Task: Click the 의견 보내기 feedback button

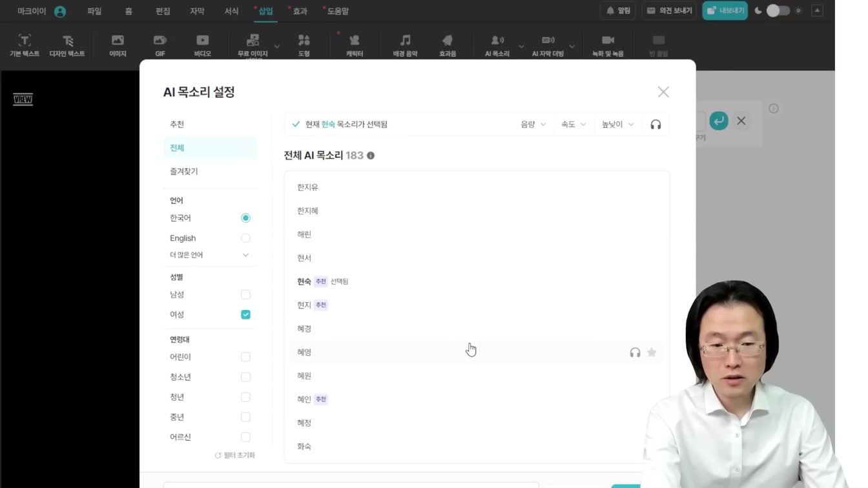Action: pos(670,10)
